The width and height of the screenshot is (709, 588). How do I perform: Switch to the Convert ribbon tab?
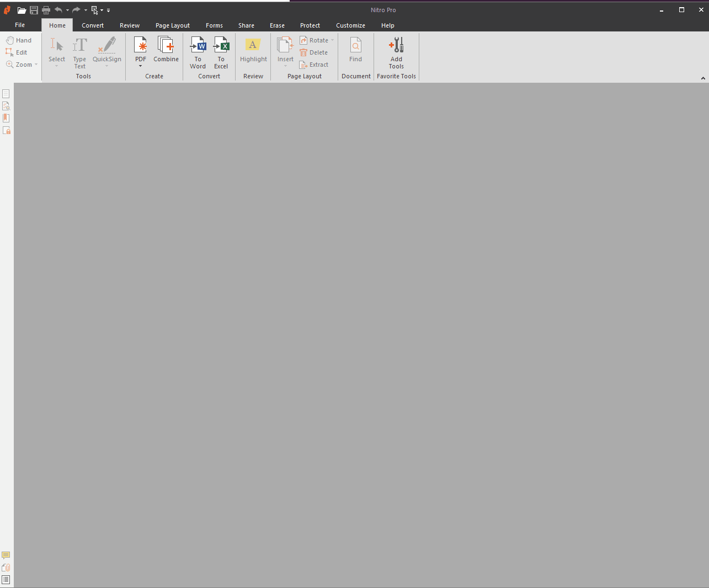[x=92, y=25]
